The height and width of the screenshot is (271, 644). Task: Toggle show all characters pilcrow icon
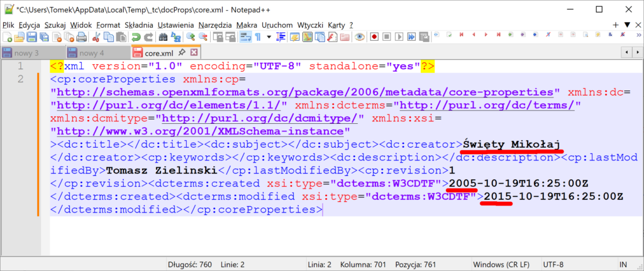(258, 37)
